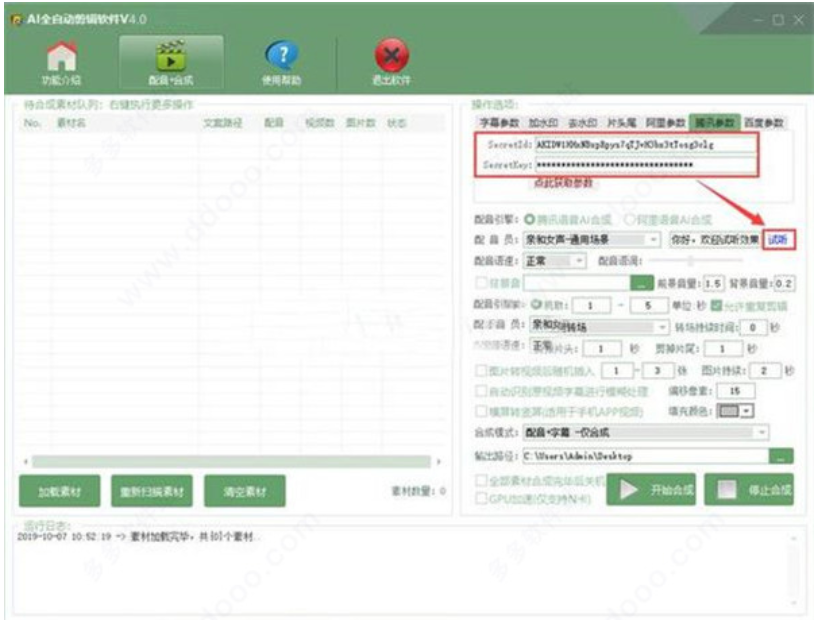Viewport: 818px width, 622px height.
Task: Click the SecretKey password field
Action: pos(646,165)
